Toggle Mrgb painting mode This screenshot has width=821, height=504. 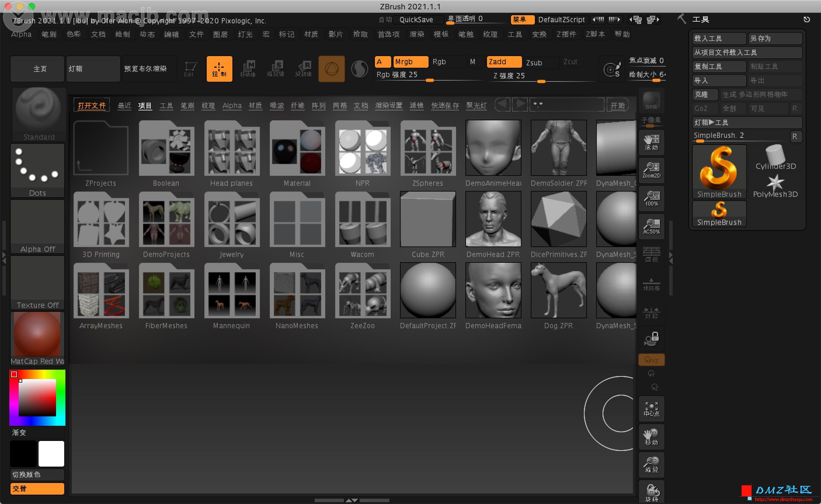(x=410, y=62)
